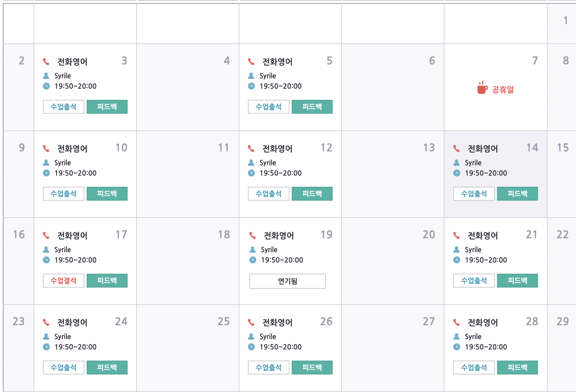
Task: Click 수업출석 on the day 12 lesson
Action: [268, 194]
